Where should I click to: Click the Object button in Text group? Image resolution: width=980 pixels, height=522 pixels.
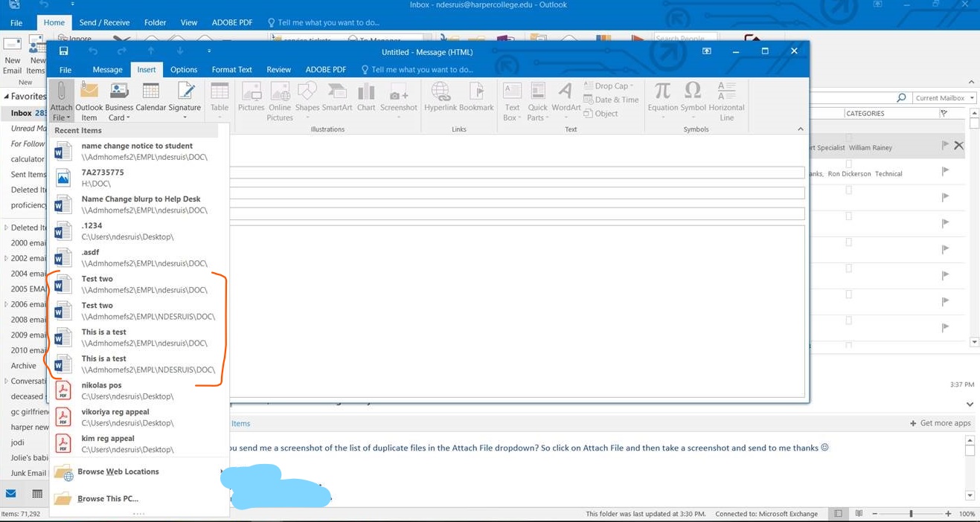click(601, 114)
